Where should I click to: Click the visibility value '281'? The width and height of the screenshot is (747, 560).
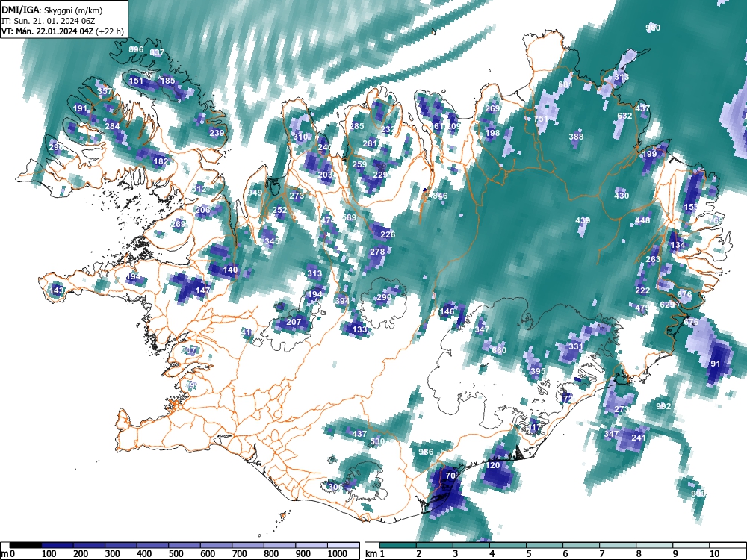coord(371,143)
